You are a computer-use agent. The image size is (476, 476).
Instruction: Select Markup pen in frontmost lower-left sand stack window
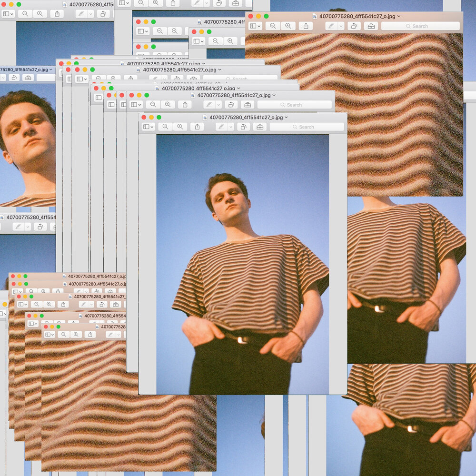[x=111, y=335]
